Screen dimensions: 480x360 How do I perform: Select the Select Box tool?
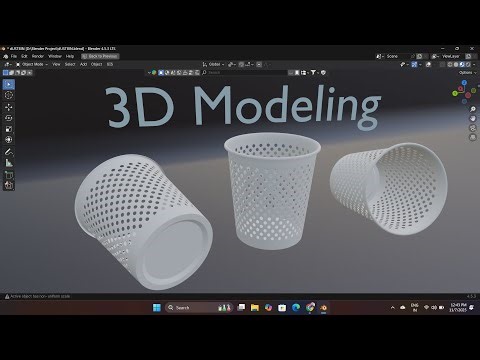coord(9,85)
